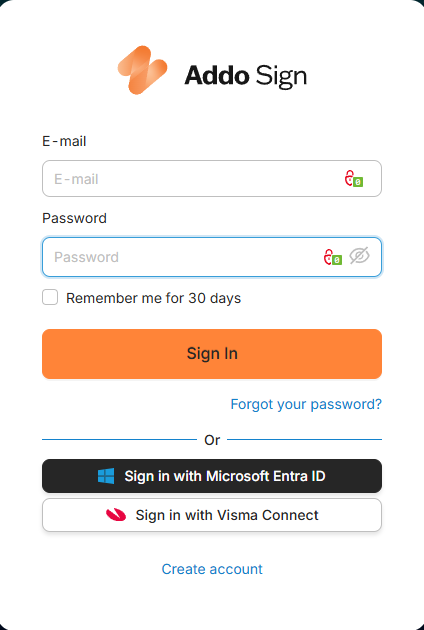Open password manager icon in Password field
The width and height of the screenshot is (424, 630).
pyautogui.click(x=333, y=257)
